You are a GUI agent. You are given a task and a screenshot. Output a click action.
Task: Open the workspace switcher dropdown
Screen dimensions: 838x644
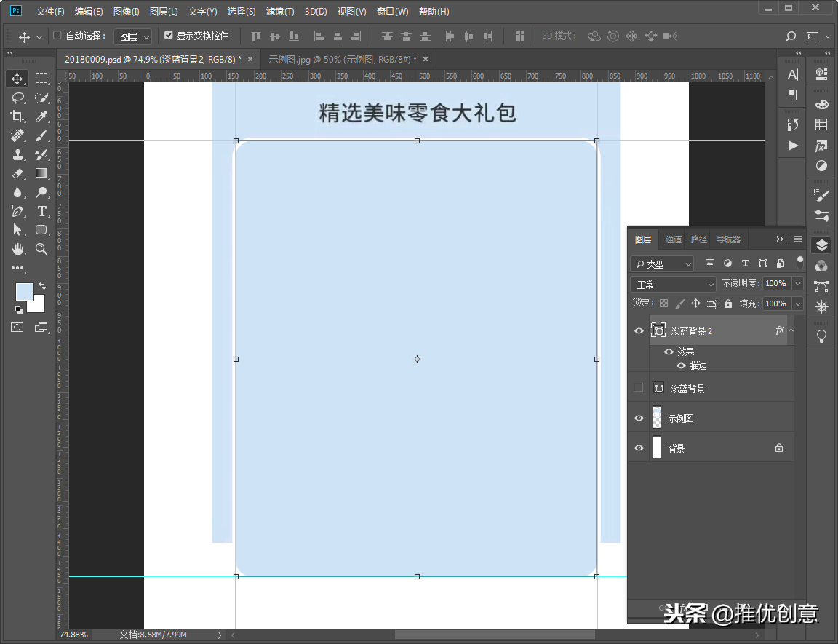coord(817,36)
